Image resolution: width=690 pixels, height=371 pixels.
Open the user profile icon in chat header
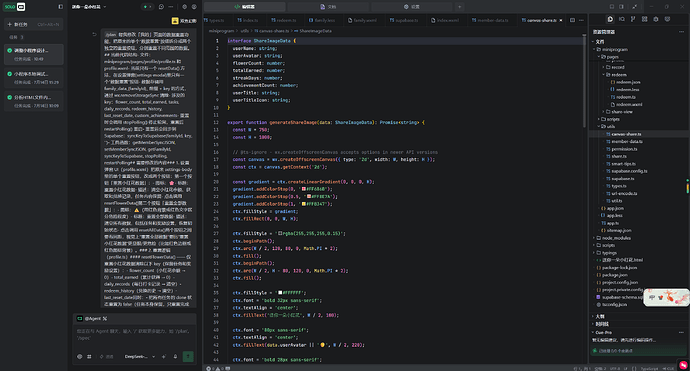[194, 7]
